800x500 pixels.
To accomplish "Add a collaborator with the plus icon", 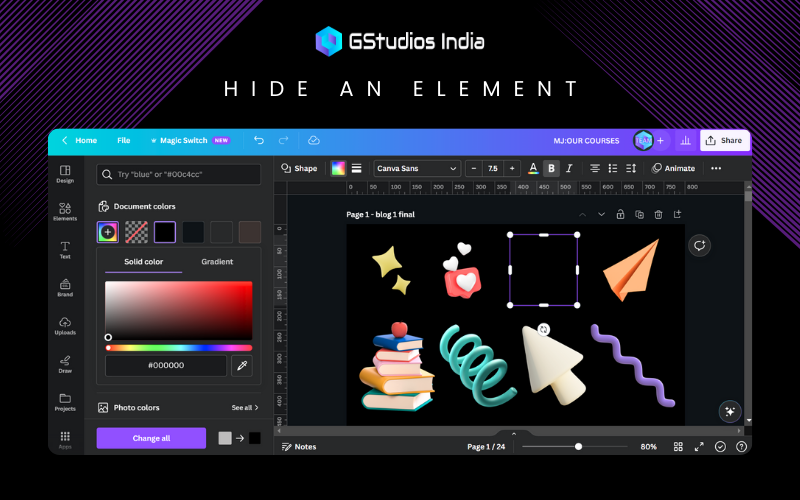I will pyautogui.click(x=660, y=140).
